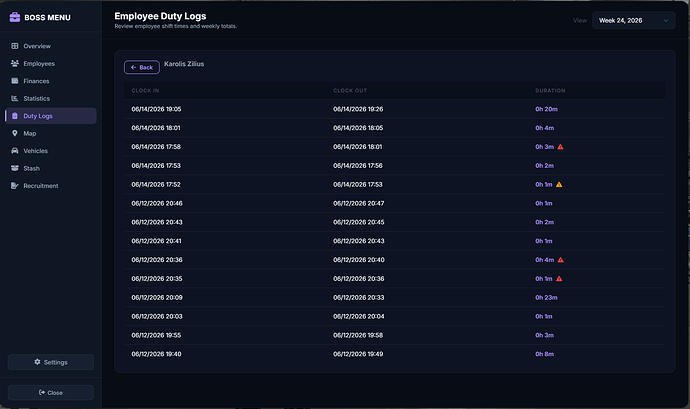Open the Stash box icon
The width and height of the screenshot is (690, 409).
point(15,168)
